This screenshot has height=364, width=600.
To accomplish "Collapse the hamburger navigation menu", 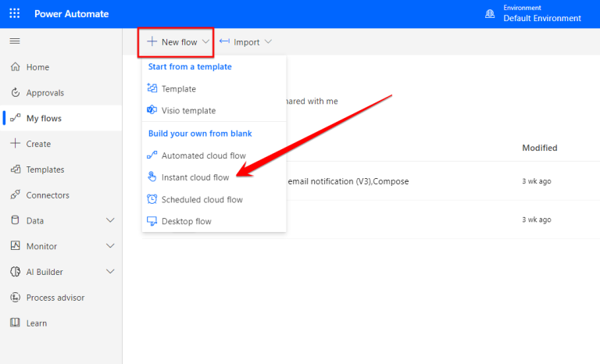I will click(15, 41).
